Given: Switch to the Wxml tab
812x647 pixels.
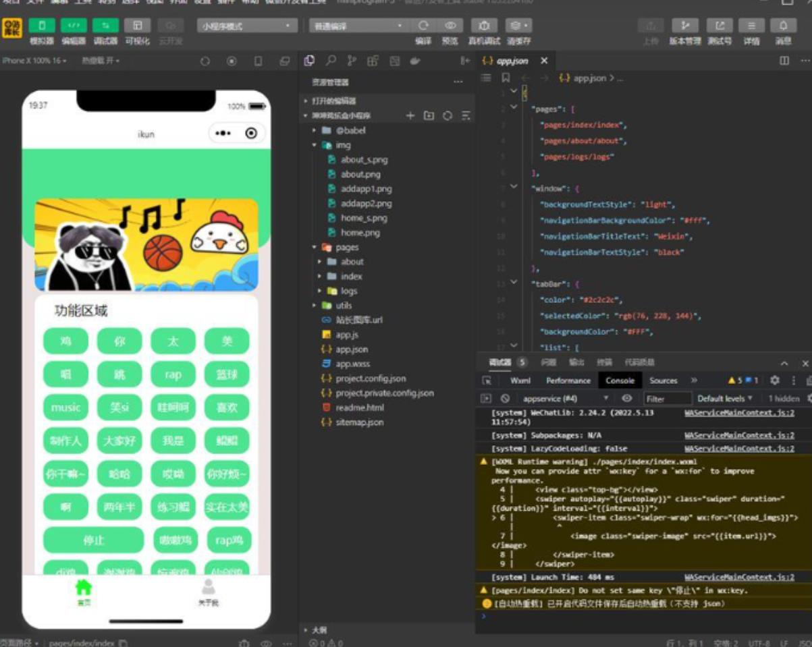Looking at the screenshot, I should (520, 381).
